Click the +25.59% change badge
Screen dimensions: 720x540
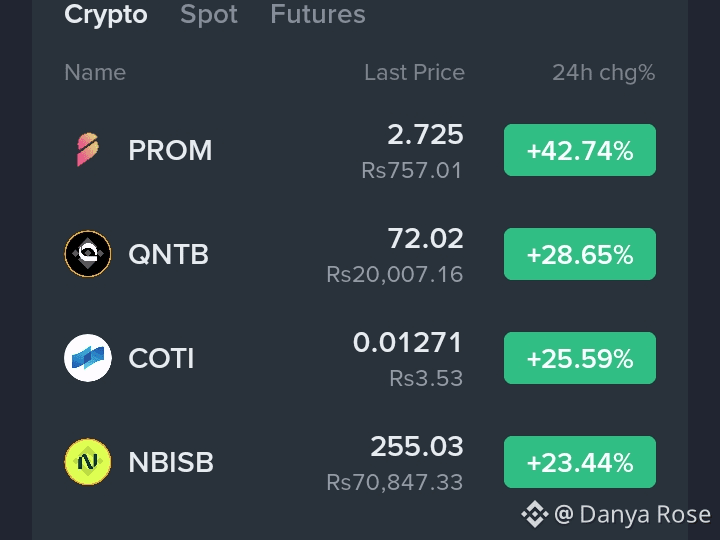(579, 358)
